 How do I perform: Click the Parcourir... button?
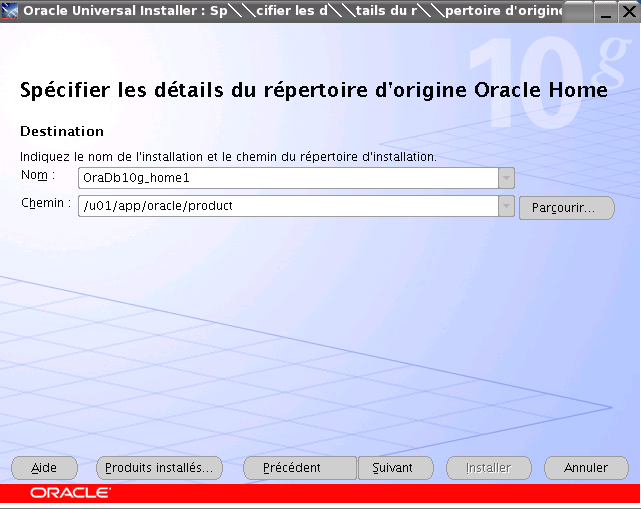567,208
